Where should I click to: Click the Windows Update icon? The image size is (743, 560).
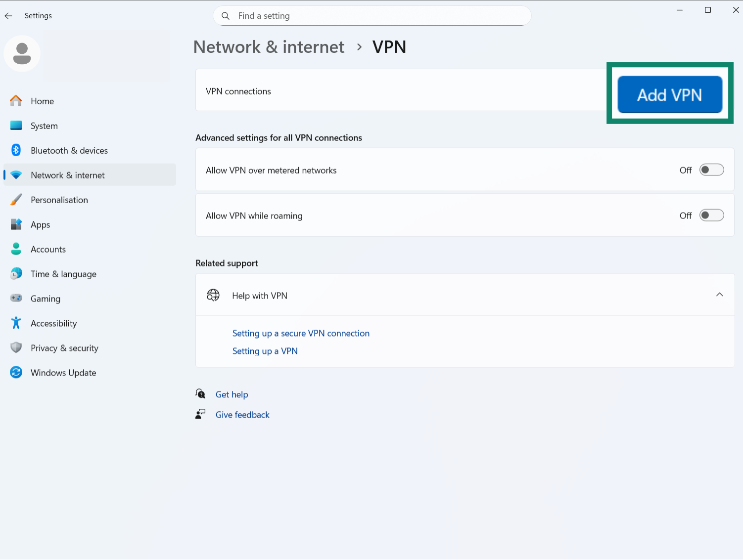(16, 372)
